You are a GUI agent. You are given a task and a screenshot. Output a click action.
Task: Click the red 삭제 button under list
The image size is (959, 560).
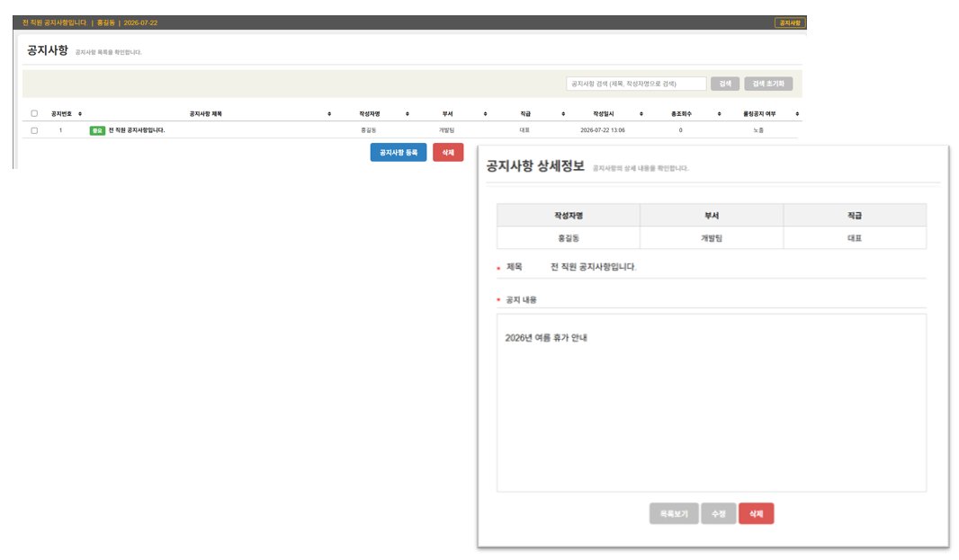pos(448,152)
